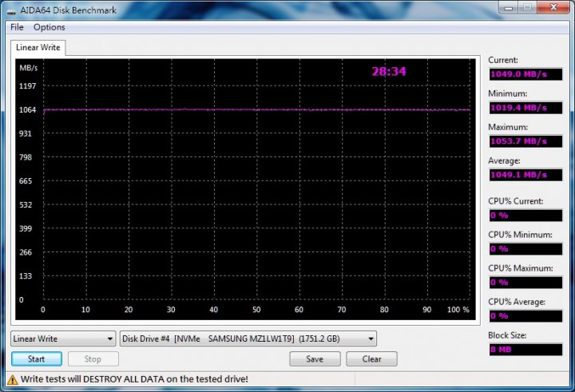Click the 532 label on graph axis
The width and height of the screenshot is (575, 392).
(x=26, y=205)
